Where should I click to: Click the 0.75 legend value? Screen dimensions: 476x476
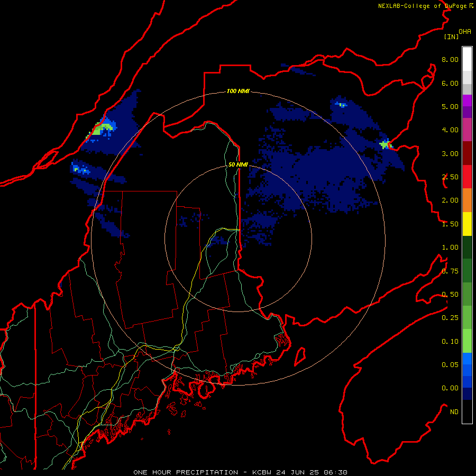pos(450,271)
